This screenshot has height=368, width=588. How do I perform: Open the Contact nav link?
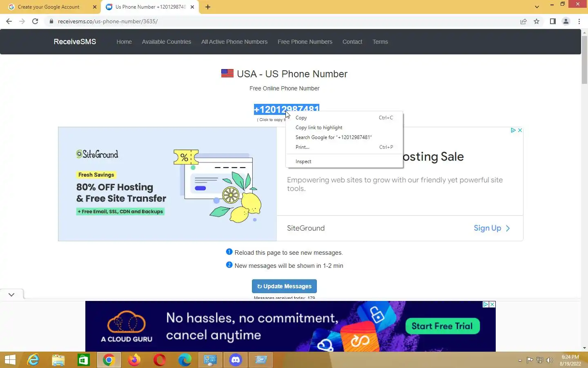pyautogui.click(x=352, y=42)
